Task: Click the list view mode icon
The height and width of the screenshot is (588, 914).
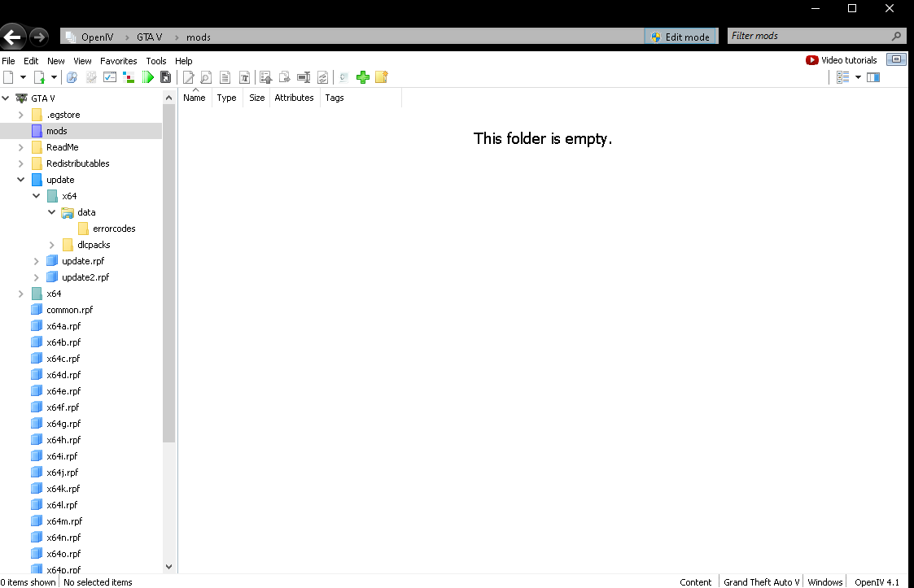Action: 843,77
